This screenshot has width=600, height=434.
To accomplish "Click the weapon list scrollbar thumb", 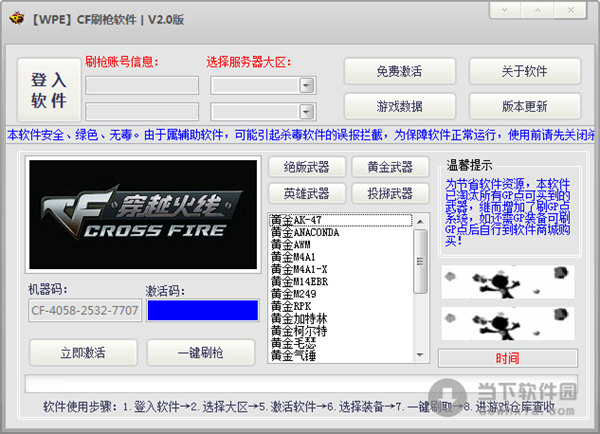I will [421, 262].
